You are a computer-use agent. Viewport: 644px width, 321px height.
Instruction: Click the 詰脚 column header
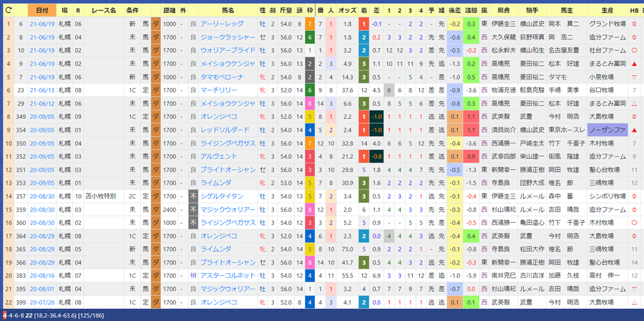[x=471, y=10]
